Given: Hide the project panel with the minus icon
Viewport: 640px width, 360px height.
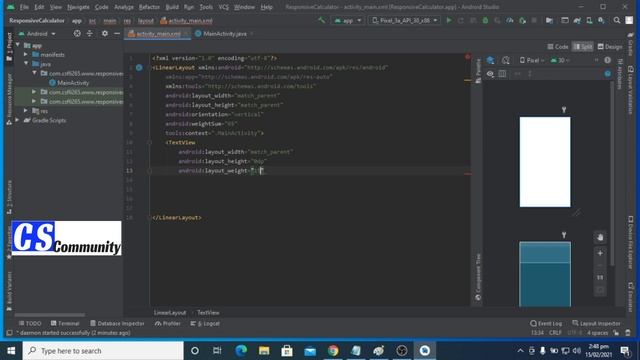Looking at the screenshot, I should point(117,33).
